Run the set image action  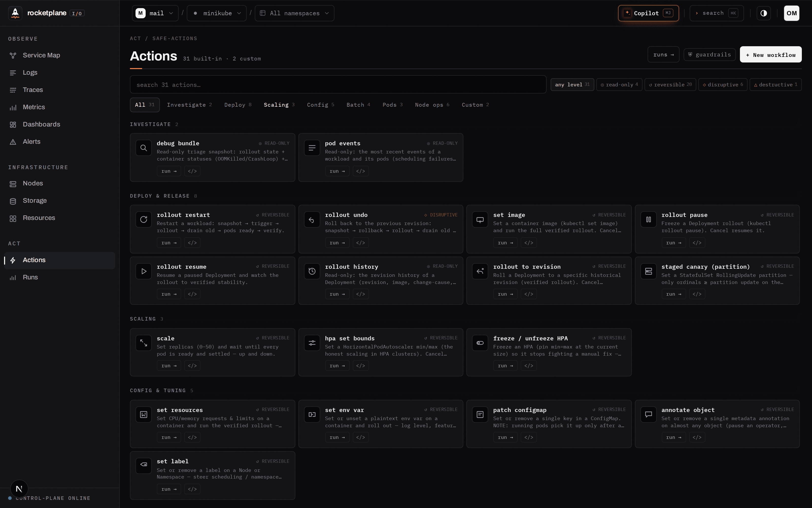[x=505, y=243]
